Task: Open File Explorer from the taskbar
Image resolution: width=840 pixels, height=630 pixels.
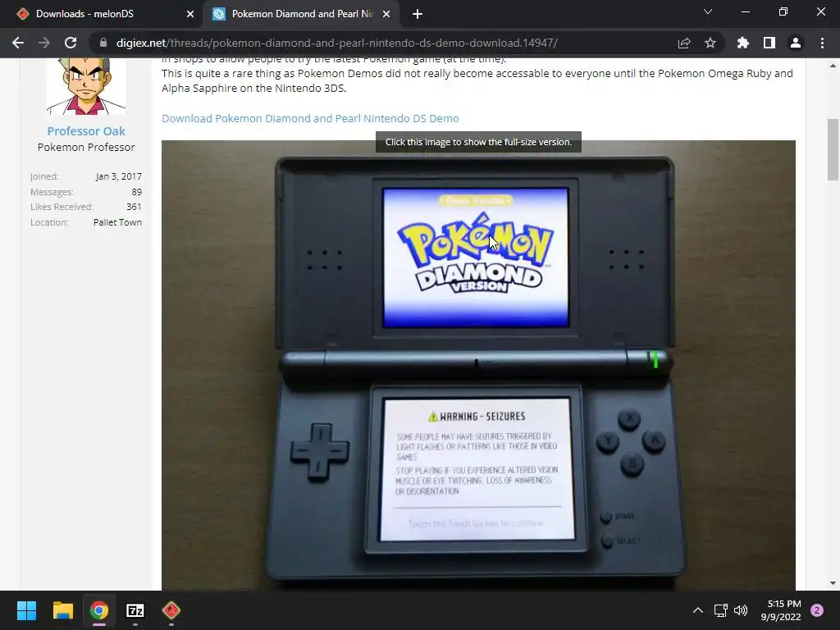Action: tap(62, 610)
